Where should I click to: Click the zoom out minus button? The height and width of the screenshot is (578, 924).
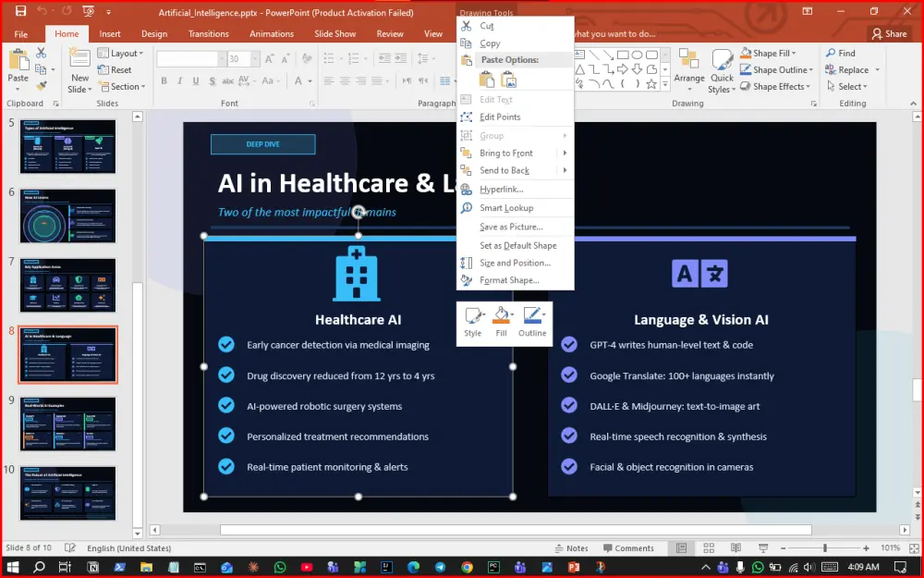pyautogui.click(x=783, y=547)
